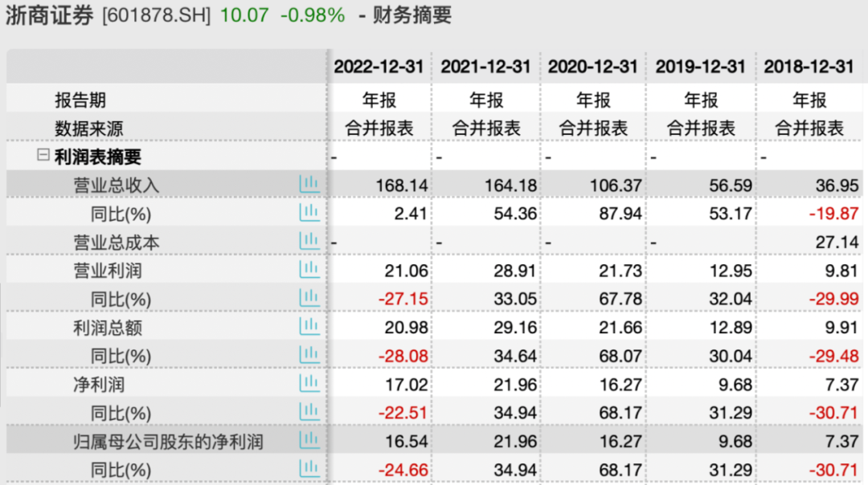Click the 财务摘要 title text

click(x=412, y=15)
